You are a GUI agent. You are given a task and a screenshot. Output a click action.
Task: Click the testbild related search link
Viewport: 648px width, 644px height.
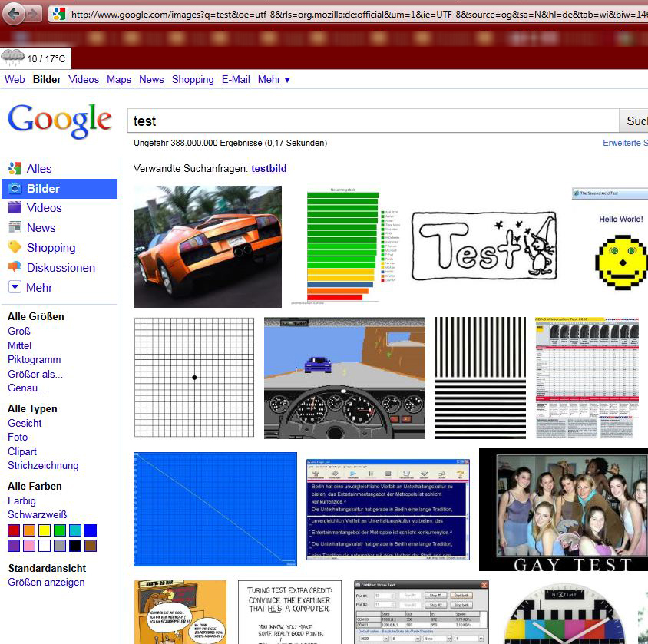click(269, 169)
